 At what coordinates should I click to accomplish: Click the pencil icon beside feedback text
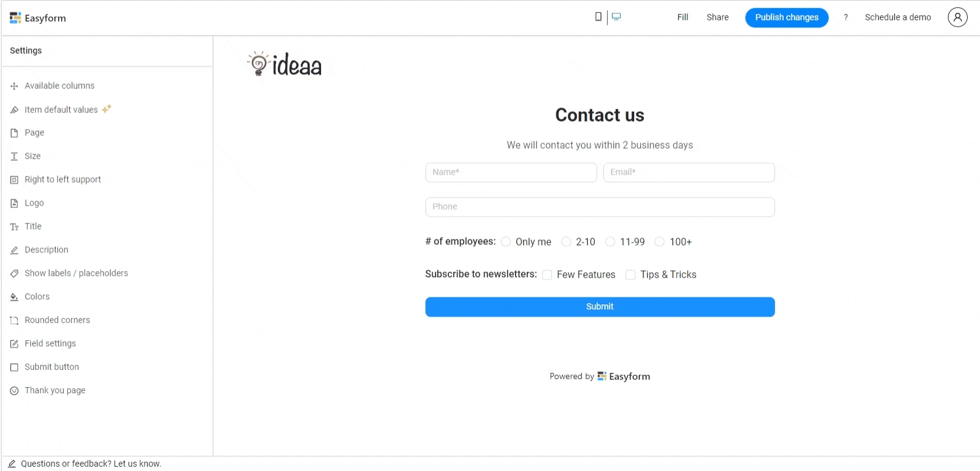(x=12, y=464)
